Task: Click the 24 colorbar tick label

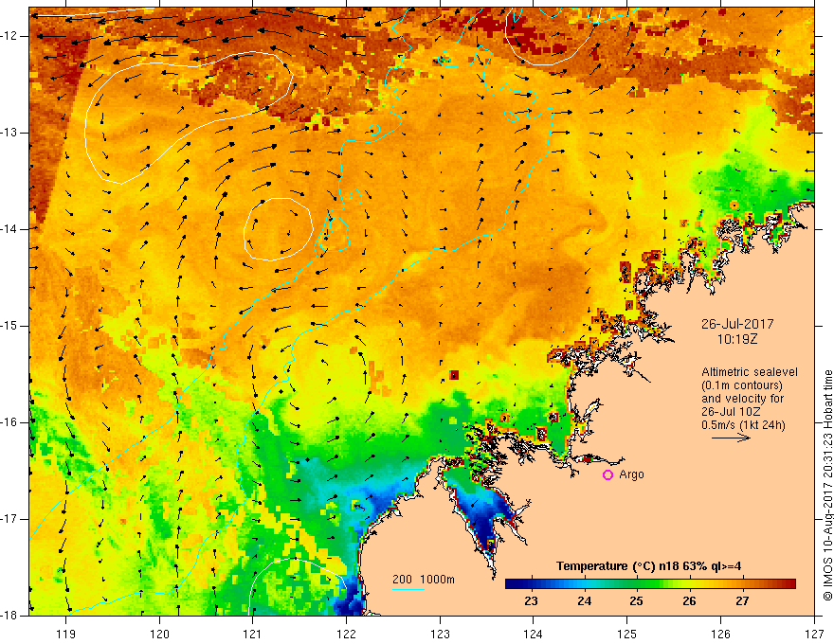Action: 584,601
